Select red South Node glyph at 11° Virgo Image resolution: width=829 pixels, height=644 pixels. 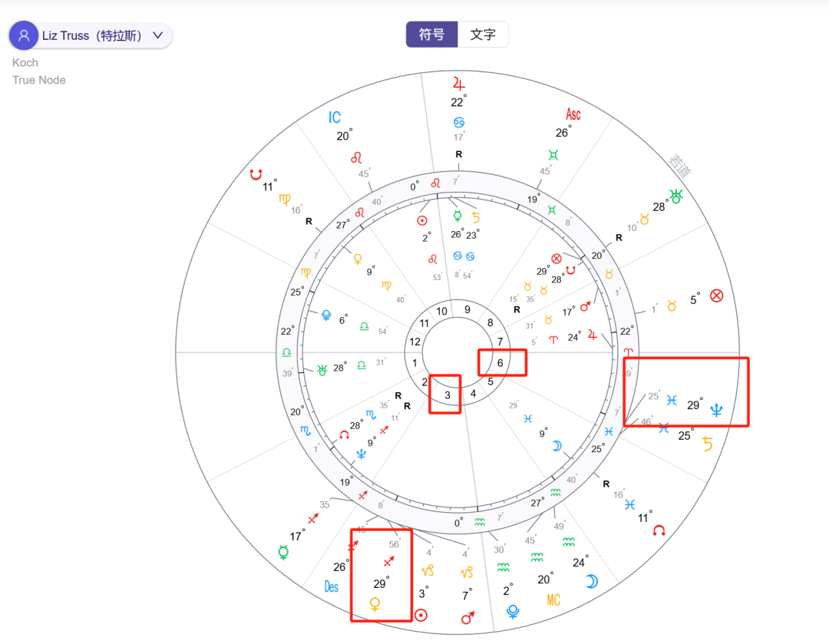[x=256, y=174]
